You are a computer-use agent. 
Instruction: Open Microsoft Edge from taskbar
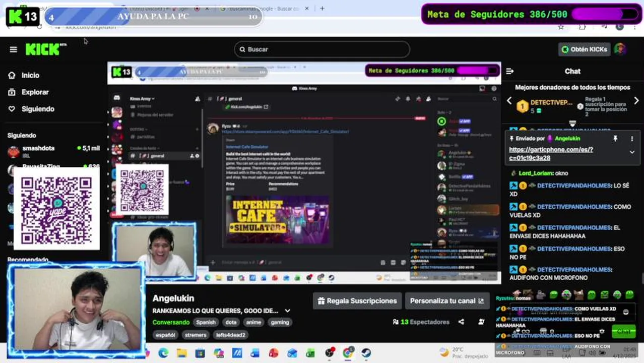(163, 353)
